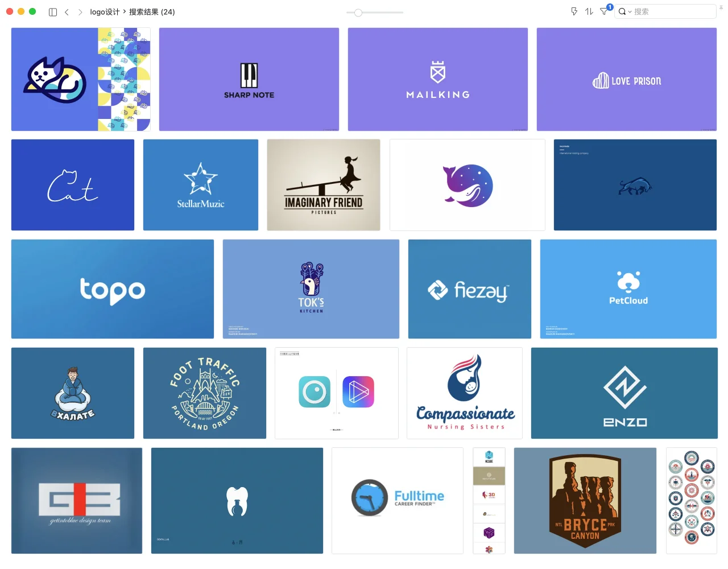This screenshot has width=728, height=569.
Task: Select the PetCloud logo thumbnail
Action: pyautogui.click(x=628, y=289)
